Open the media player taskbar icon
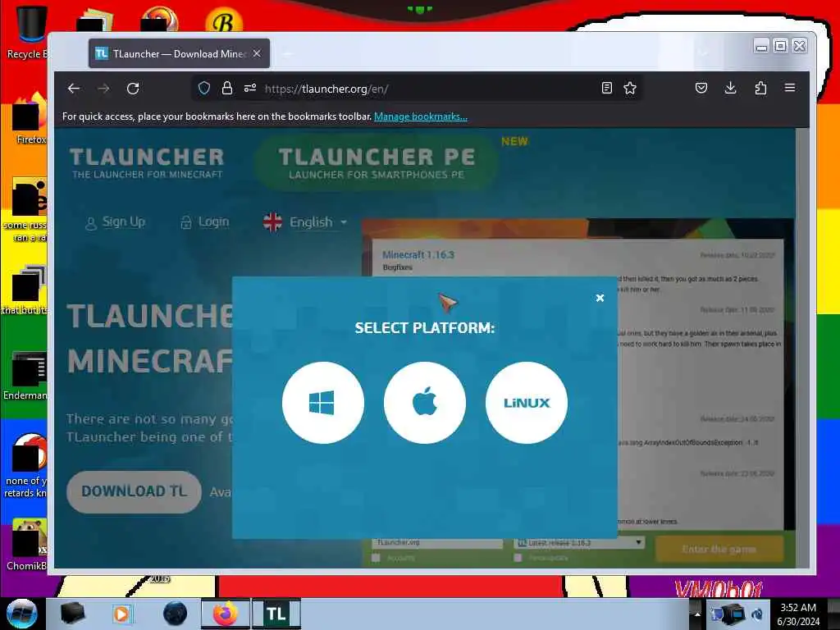Image resolution: width=840 pixels, height=630 pixels. point(121,614)
